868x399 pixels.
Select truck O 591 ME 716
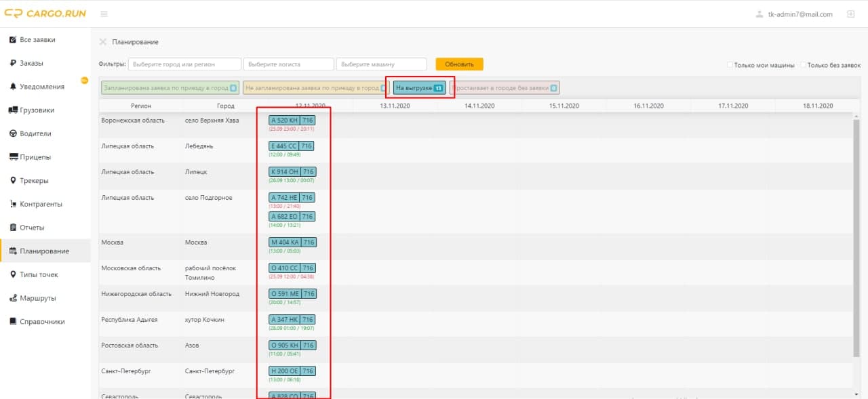(x=292, y=294)
